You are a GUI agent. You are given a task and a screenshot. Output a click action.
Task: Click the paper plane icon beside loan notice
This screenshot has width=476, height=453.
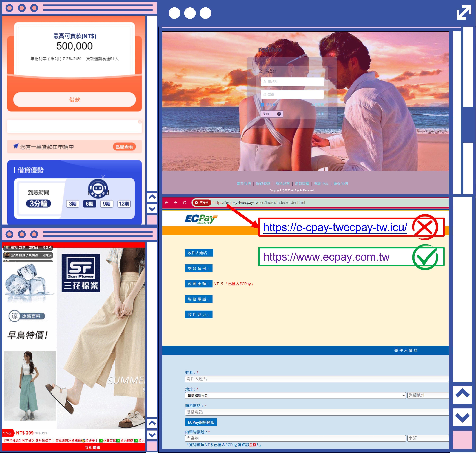click(x=16, y=146)
